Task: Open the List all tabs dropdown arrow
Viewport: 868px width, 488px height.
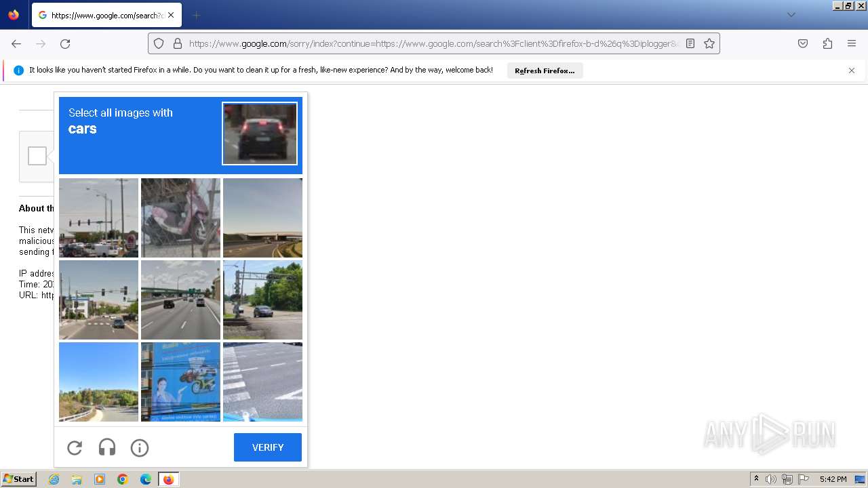Action: [791, 15]
